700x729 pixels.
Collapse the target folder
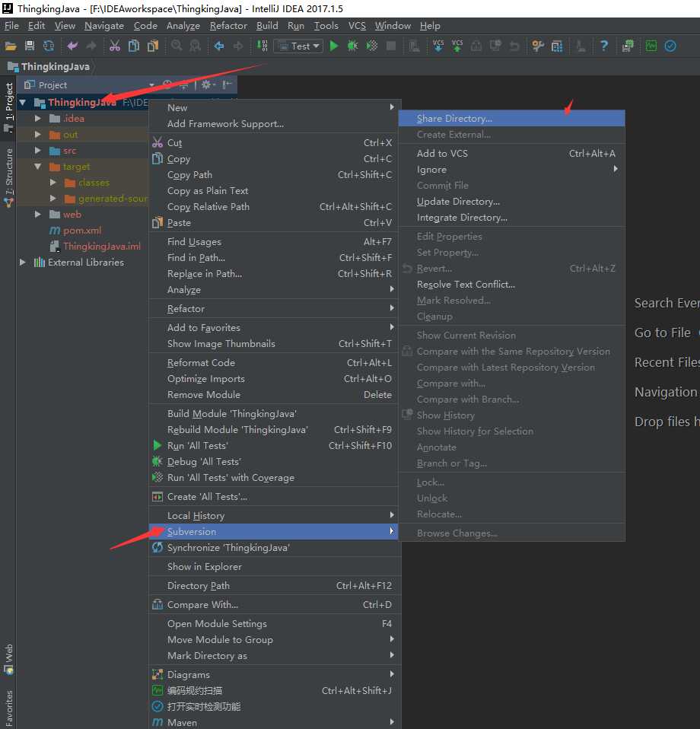[x=38, y=167]
